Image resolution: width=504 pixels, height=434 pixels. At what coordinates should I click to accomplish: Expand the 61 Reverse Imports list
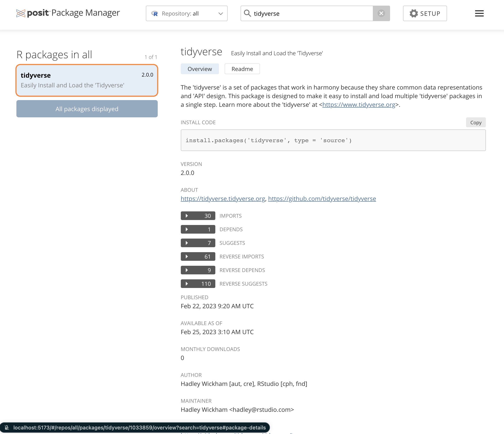point(198,256)
